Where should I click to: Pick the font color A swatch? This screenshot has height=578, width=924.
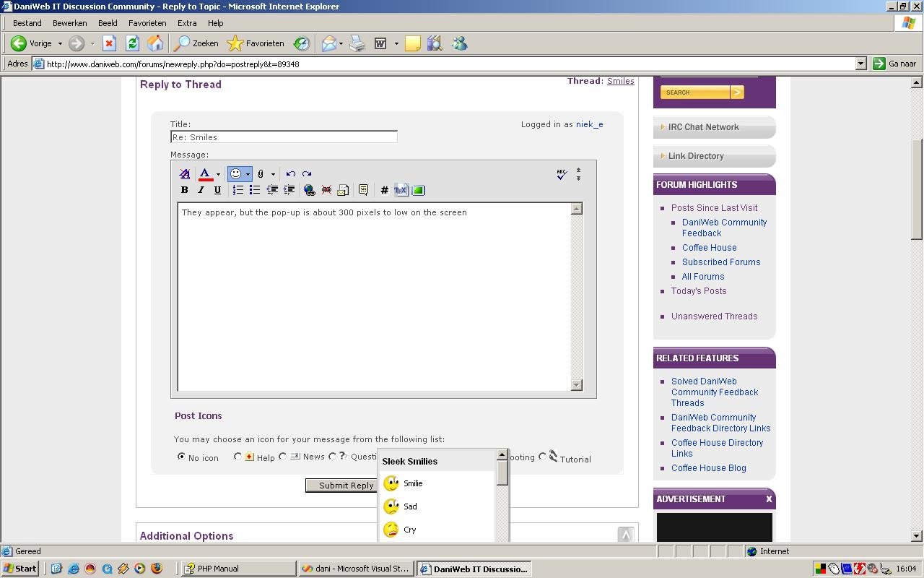coord(205,174)
